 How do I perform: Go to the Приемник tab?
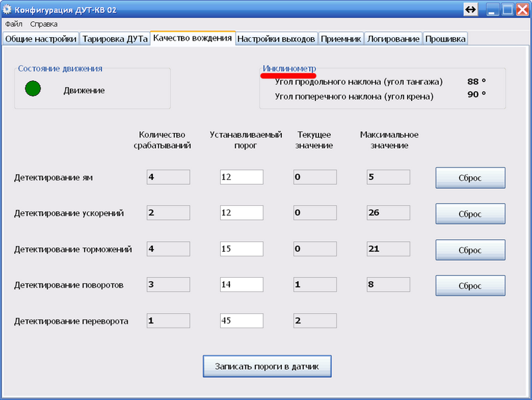pos(340,39)
